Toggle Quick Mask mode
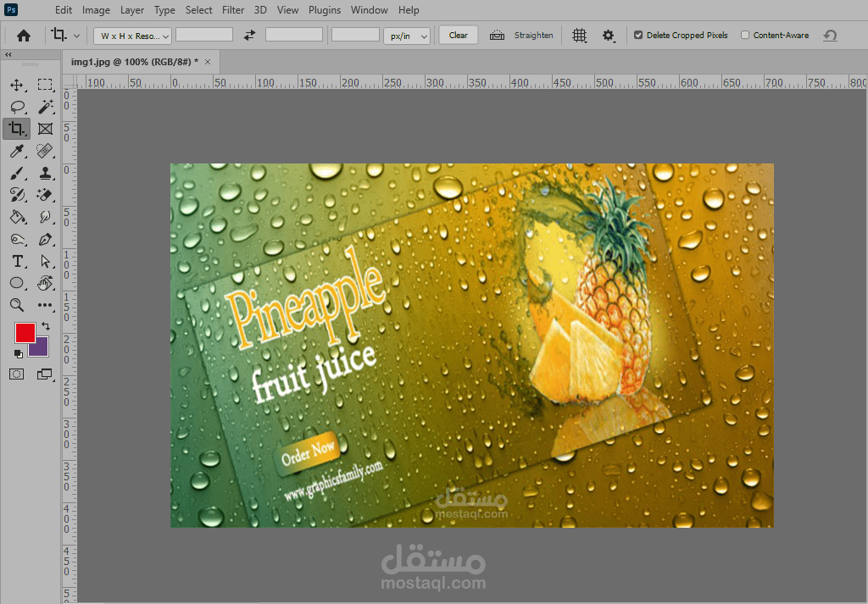Screen dimensions: 868x604 tap(17, 374)
